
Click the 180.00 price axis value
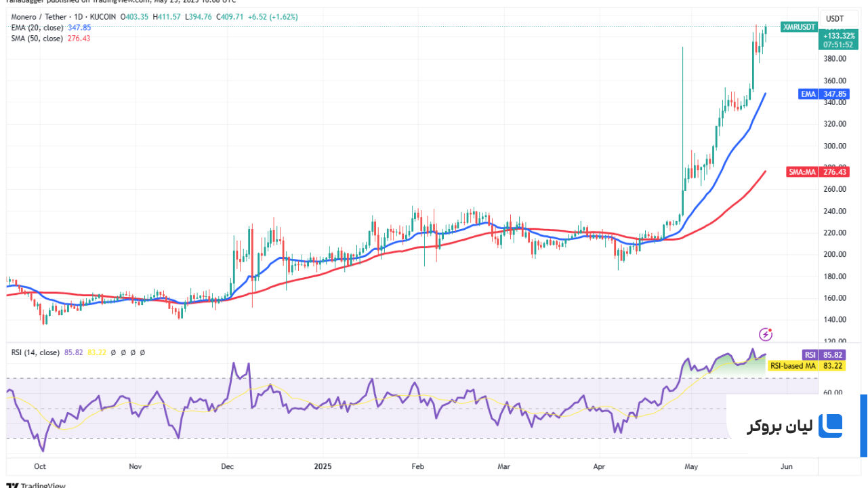[835, 277]
